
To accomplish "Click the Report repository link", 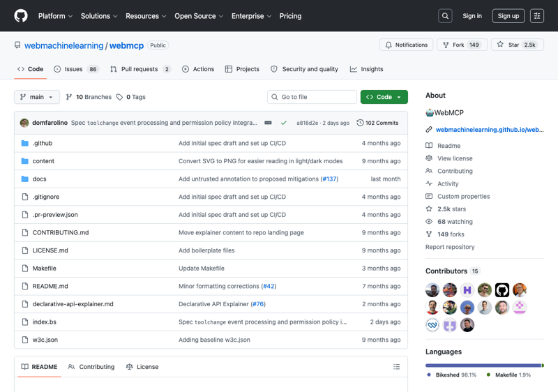I will pyautogui.click(x=450, y=247).
